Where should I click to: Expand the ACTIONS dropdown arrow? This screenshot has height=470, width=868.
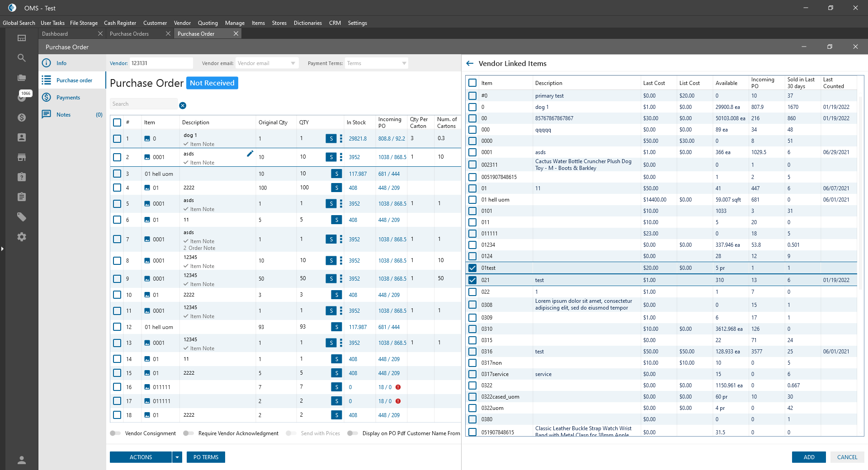(177, 457)
